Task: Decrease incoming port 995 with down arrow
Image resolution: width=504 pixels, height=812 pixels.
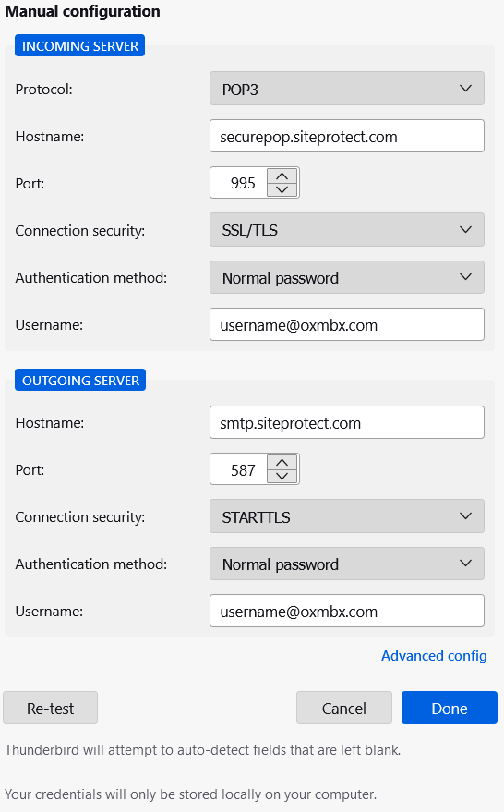Action: 282,189
